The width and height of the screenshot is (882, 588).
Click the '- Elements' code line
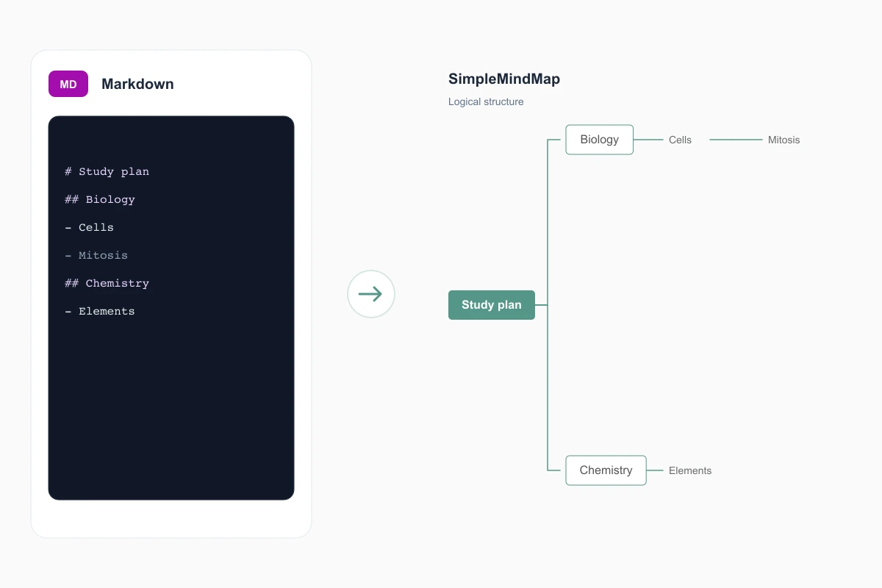coord(100,311)
